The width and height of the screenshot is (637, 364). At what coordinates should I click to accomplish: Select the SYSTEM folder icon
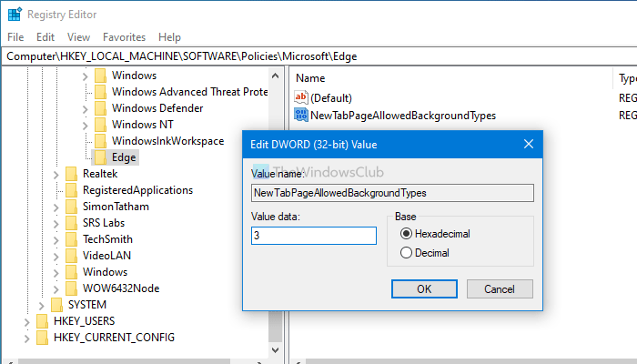56,305
